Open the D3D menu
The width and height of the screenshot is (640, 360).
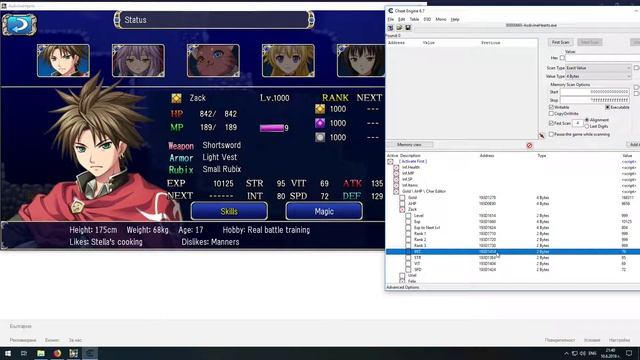pyautogui.click(x=427, y=19)
